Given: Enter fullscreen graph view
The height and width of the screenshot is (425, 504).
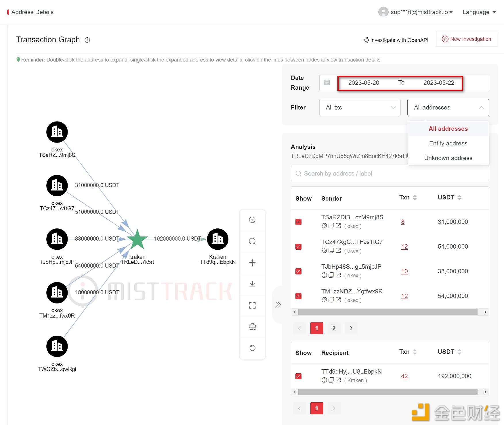Looking at the screenshot, I should pos(252,305).
